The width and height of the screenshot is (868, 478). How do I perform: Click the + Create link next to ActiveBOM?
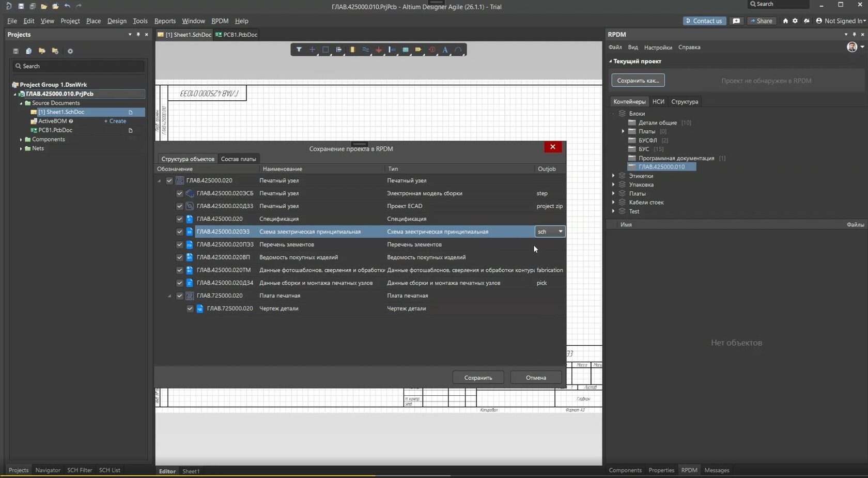[115, 121]
